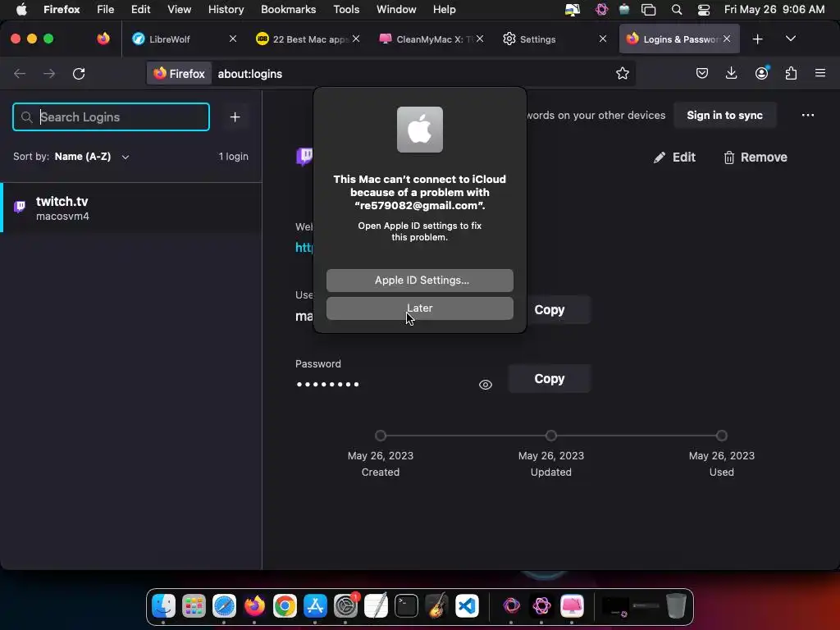Open the Firefox account icon
840x630 pixels.
(761, 73)
